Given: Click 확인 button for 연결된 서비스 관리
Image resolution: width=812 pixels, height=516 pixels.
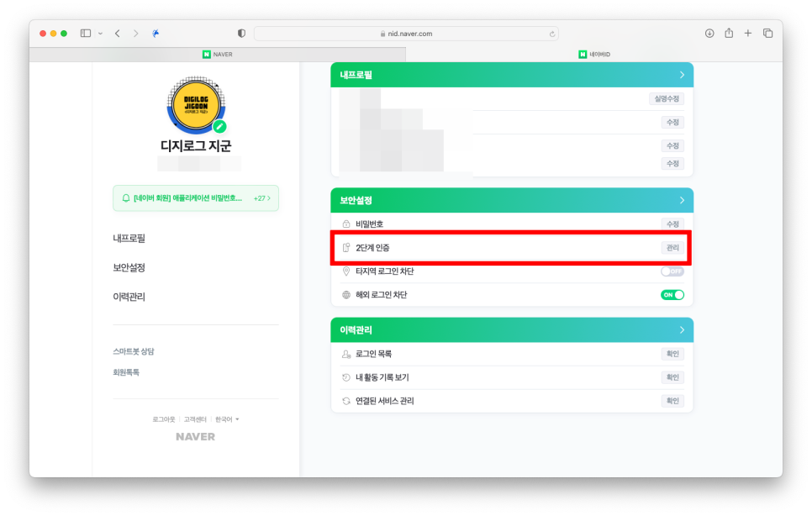Looking at the screenshot, I should tap(672, 401).
